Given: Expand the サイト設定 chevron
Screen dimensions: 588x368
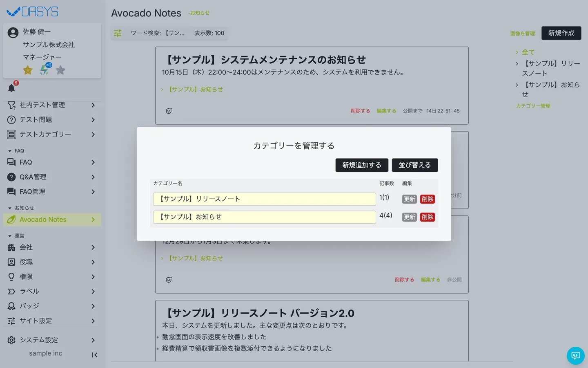Looking at the screenshot, I should click(93, 321).
